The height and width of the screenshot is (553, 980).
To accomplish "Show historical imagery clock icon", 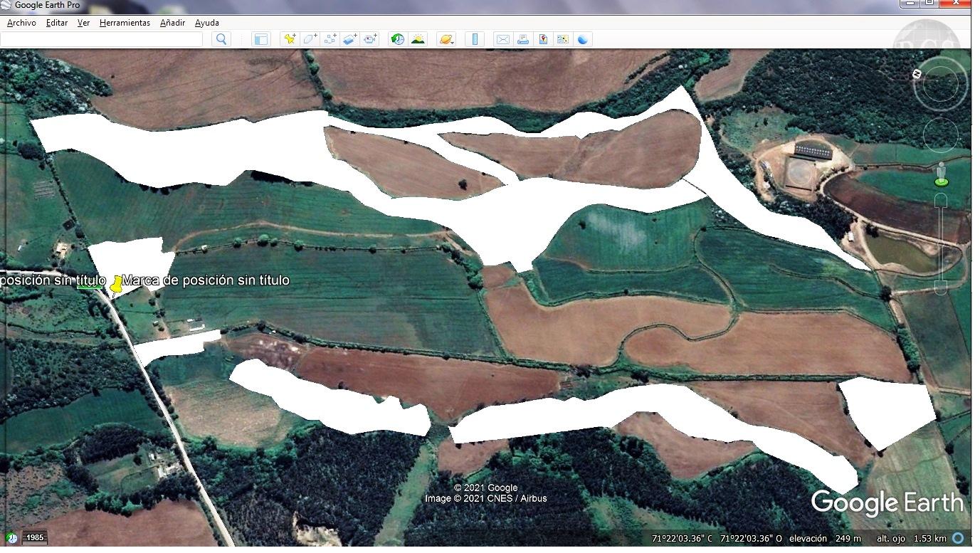I will point(398,39).
